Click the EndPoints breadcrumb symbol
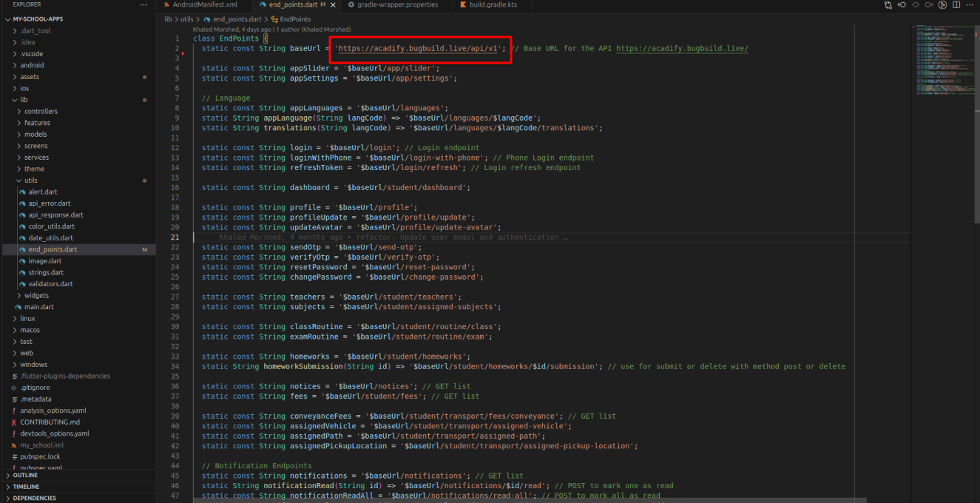Image resolution: width=980 pixels, height=503 pixels. coord(295,19)
